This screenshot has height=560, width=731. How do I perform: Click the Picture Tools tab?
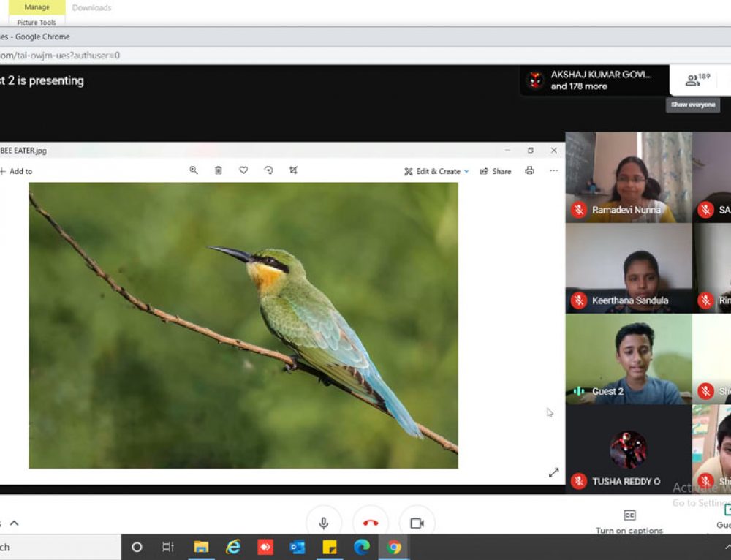[x=37, y=23]
